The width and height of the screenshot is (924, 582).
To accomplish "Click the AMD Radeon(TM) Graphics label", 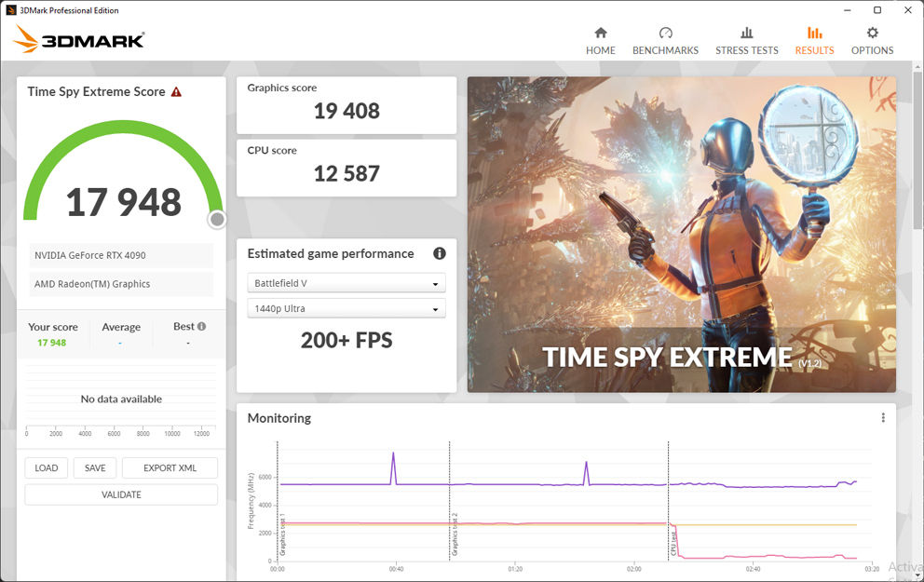I will pos(92,284).
